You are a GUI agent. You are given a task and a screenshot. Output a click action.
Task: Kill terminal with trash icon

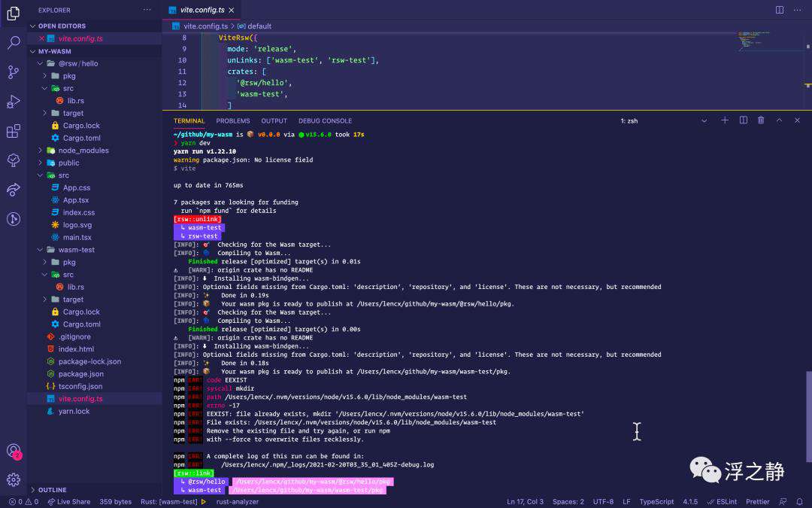[x=761, y=120]
